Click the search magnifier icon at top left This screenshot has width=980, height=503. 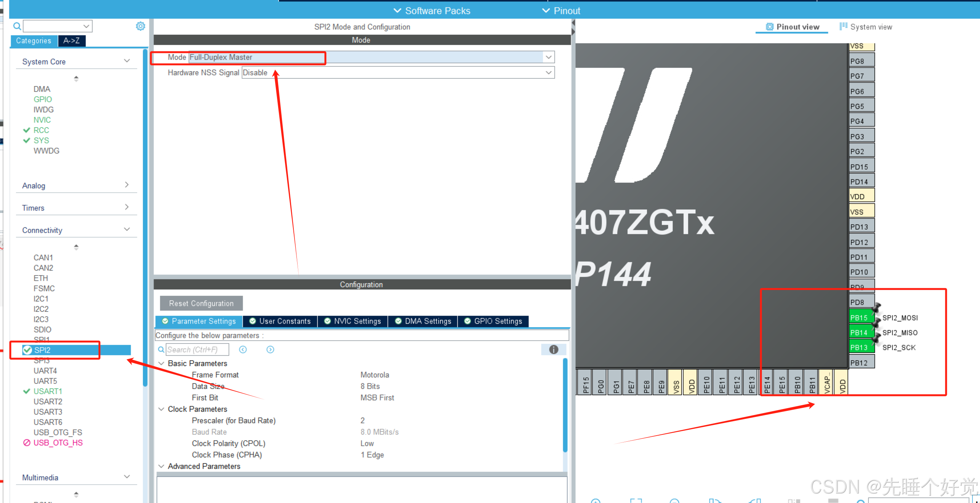[x=17, y=26]
